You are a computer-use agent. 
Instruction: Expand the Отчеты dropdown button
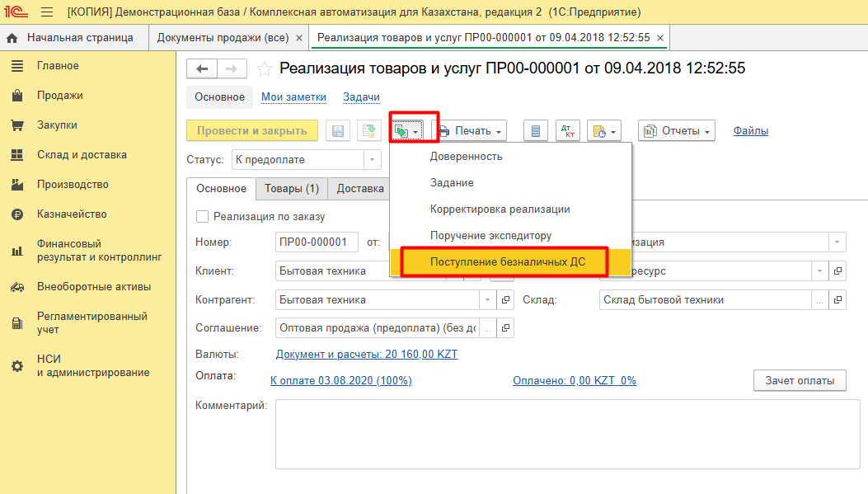coord(677,131)
